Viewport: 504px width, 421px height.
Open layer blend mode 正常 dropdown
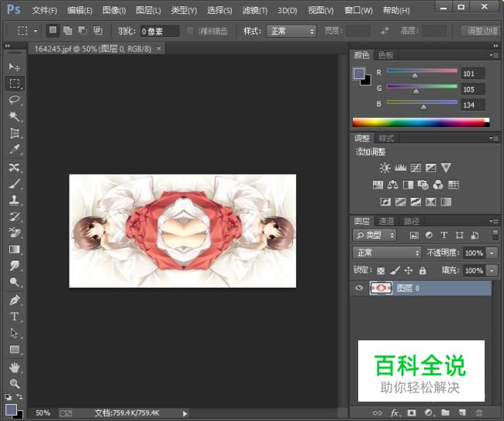pyautogui.click(x=387, y=253)
